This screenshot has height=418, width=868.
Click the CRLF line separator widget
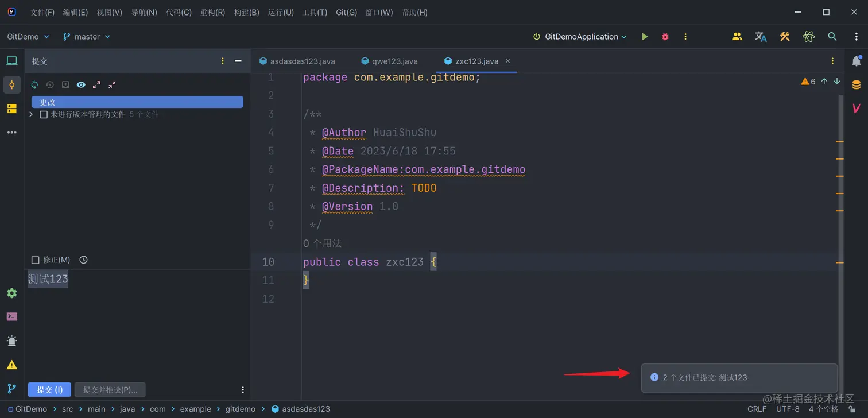[757, 409]
